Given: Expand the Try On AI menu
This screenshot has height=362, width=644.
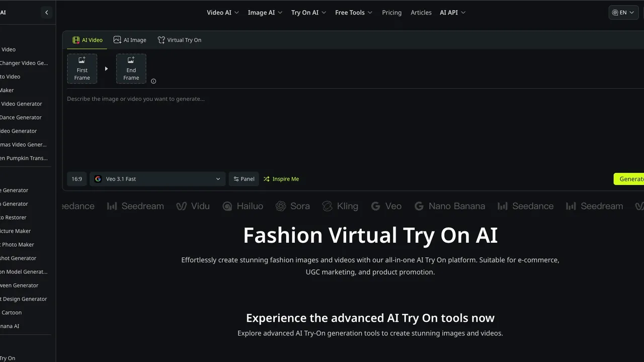Looking at the screenshot, I should [309, 13].
